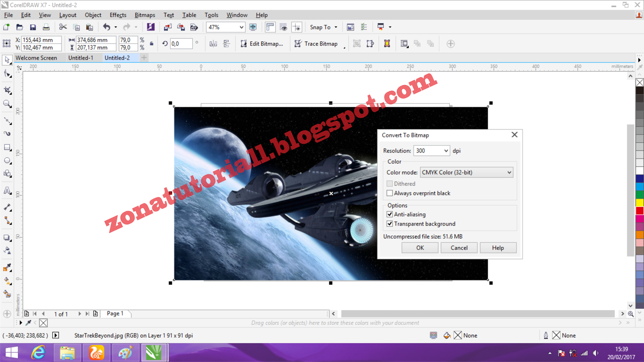The image size is (644, 362).
Task: Publish to PDF icon
Action: tap(194, 27)
